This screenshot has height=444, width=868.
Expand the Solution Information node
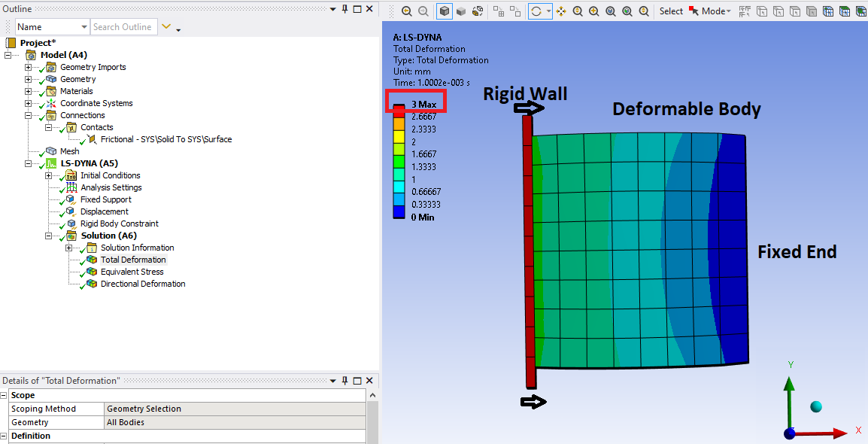[x=68, y=248]
